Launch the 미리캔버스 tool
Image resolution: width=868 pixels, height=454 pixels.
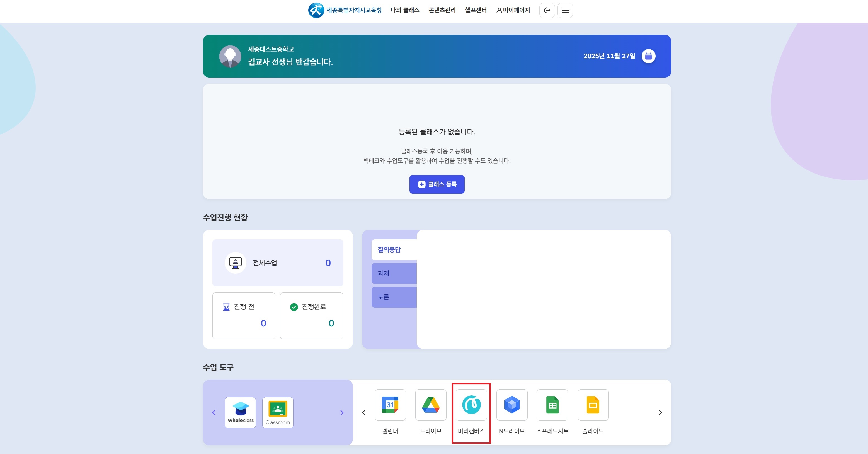point(471,405)
